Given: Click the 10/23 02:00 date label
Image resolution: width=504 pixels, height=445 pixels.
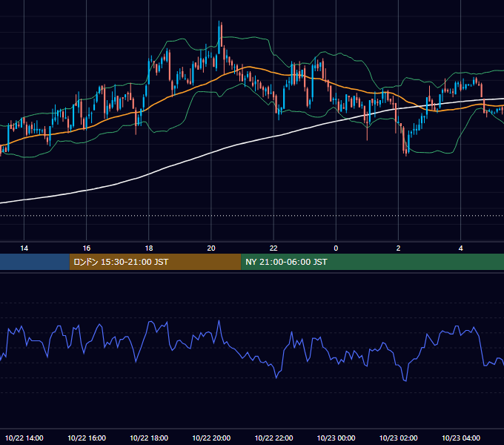Looking at the screenshot, I should tap(398, 438).
